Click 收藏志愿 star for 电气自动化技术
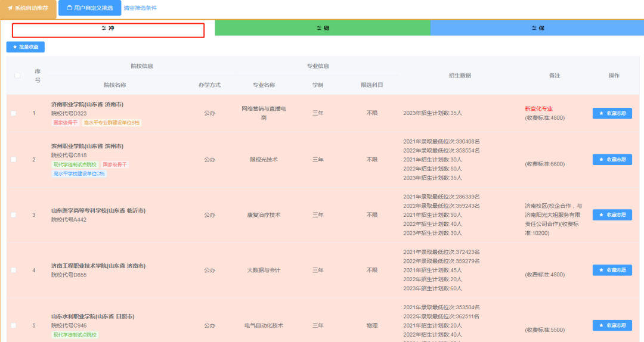The width and height of the screenshot is (644, 342). pyautogui.click(x=612, y=325)
